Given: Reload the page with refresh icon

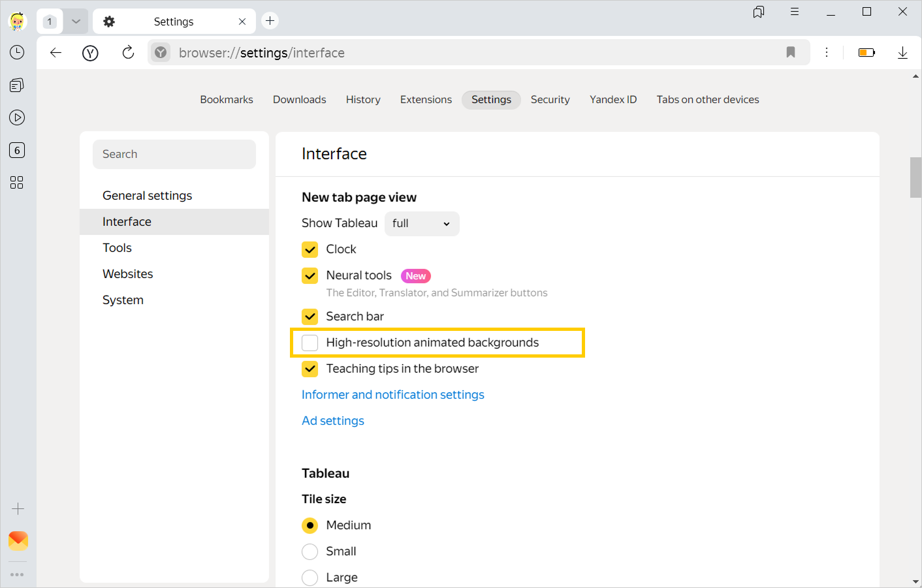Looking at the screenshot, I should coord(128,53).
